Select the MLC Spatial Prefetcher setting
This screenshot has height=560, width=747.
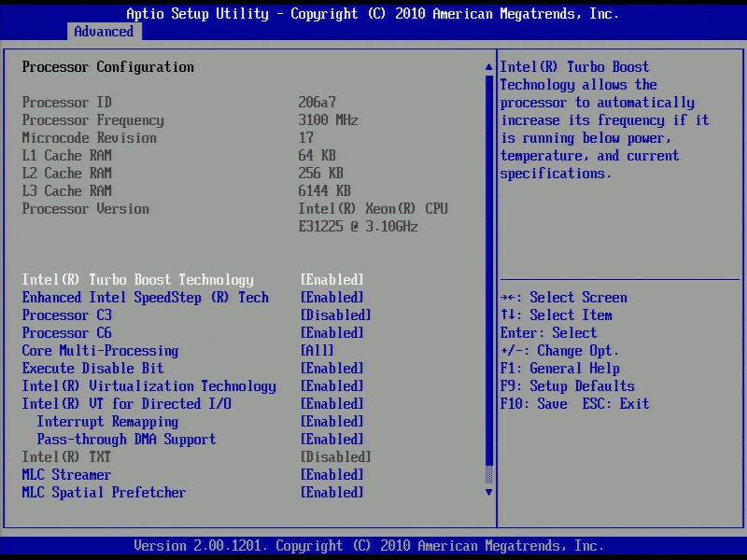point(104,493)
